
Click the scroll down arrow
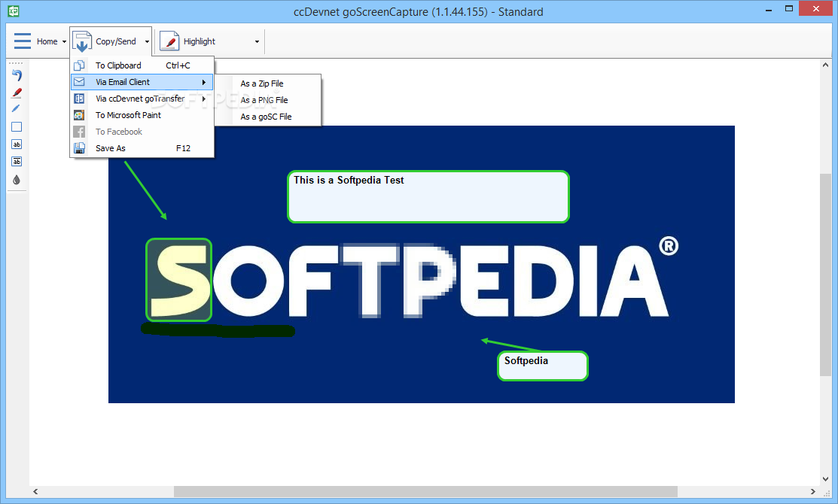pos(826,479)
